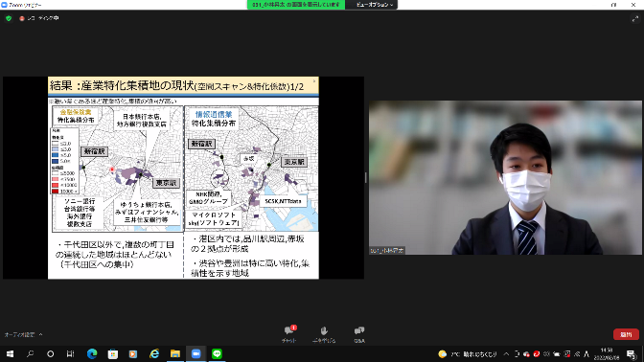
Task: Open Cortana from the taskbar
Action: pyautogui.click(x=50, y=353)
